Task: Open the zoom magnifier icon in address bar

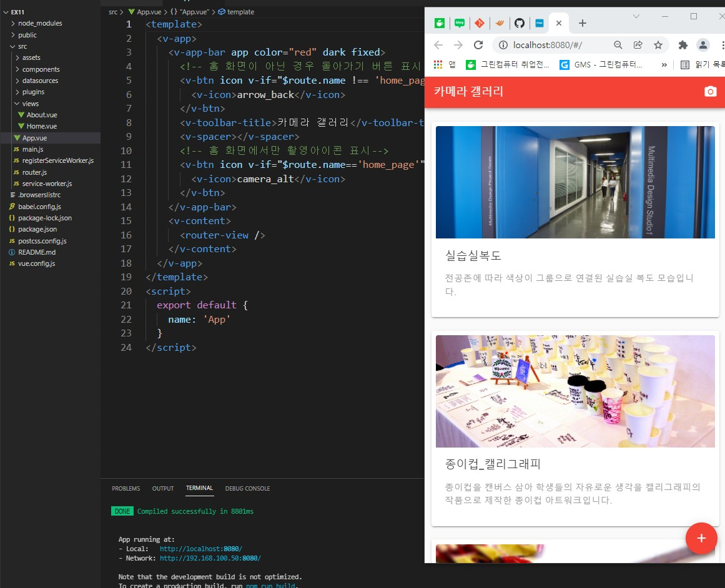Action: click(618, 45)
